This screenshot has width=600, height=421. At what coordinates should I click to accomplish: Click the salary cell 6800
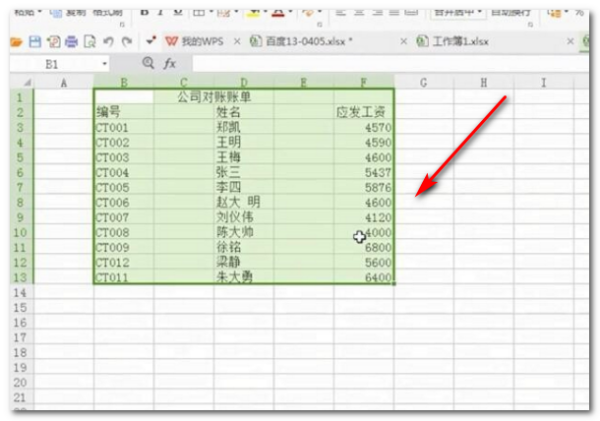click(x=364, y=248)
